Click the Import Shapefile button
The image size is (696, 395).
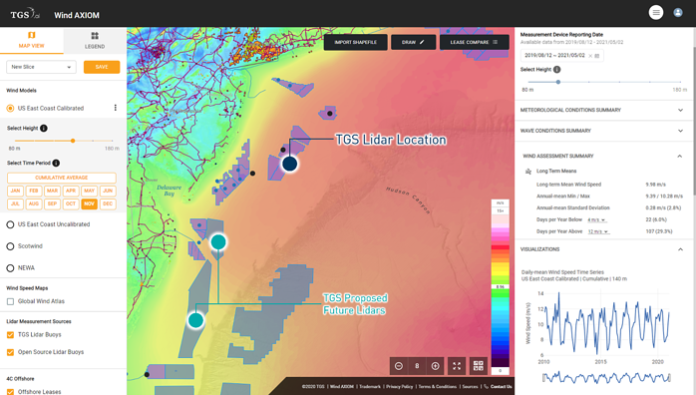click(356, 42)
